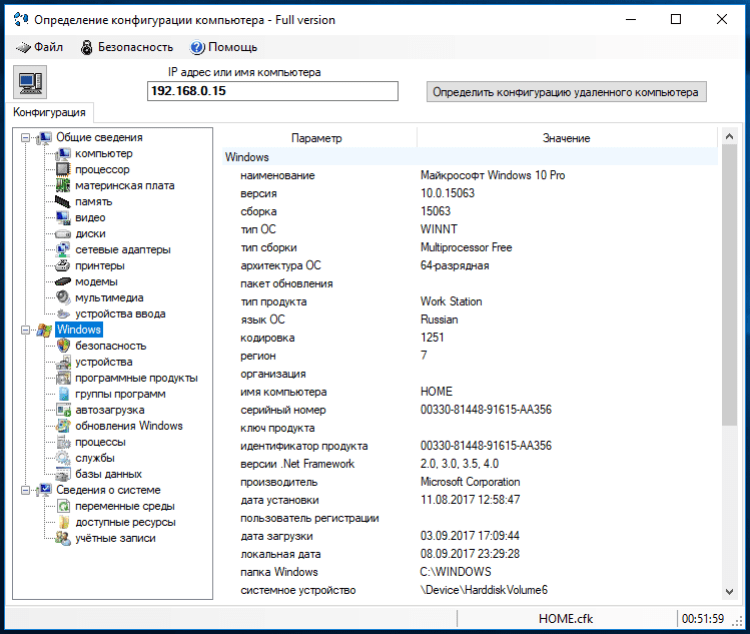Select the принтеры printer icon

pos(63,266)
